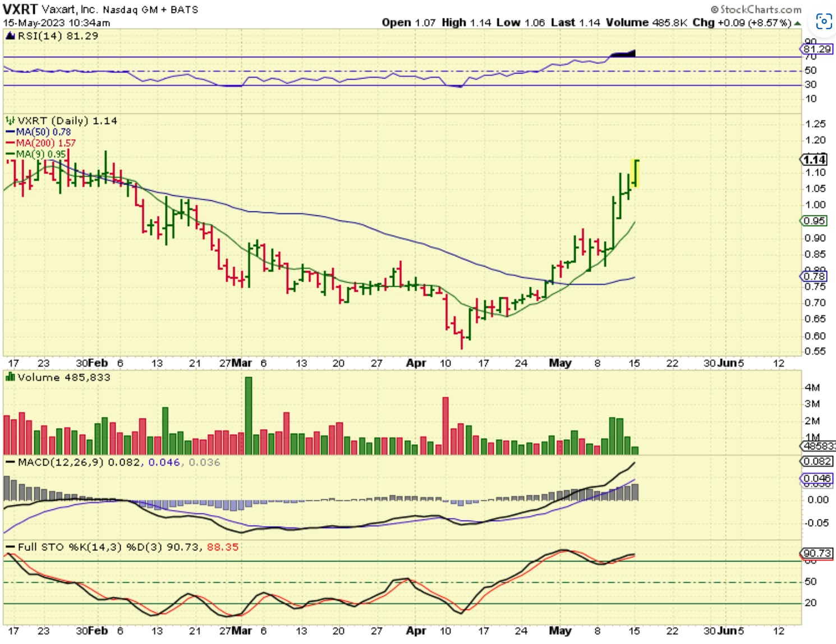This screenshot has height=644, width=836.
Task: Click the price bars icon beside VXRT (Daily)
Action: point(10,121)
